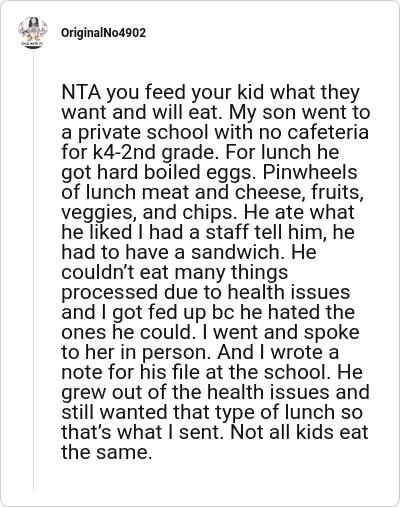Click the word "Pinwheels" in the comment

pyautogui.click(x=310, y=172)
